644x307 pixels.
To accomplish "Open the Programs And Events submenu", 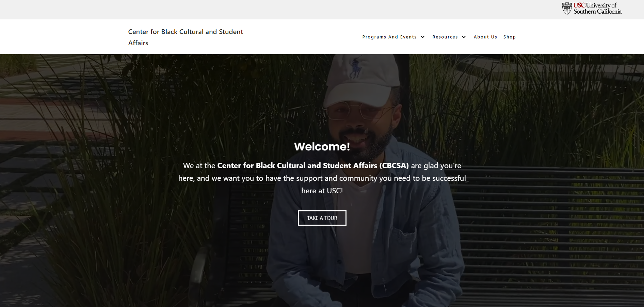I will [389, 37].
